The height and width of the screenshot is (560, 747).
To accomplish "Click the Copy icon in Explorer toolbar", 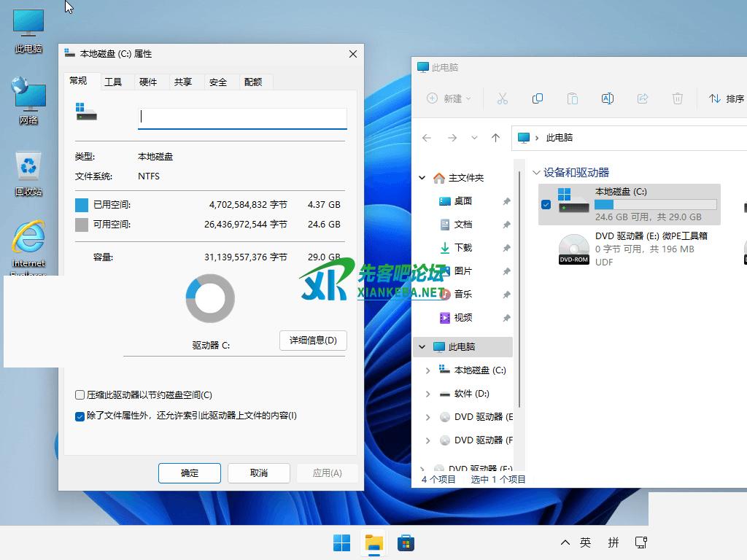I will click(x=538, y=98).
